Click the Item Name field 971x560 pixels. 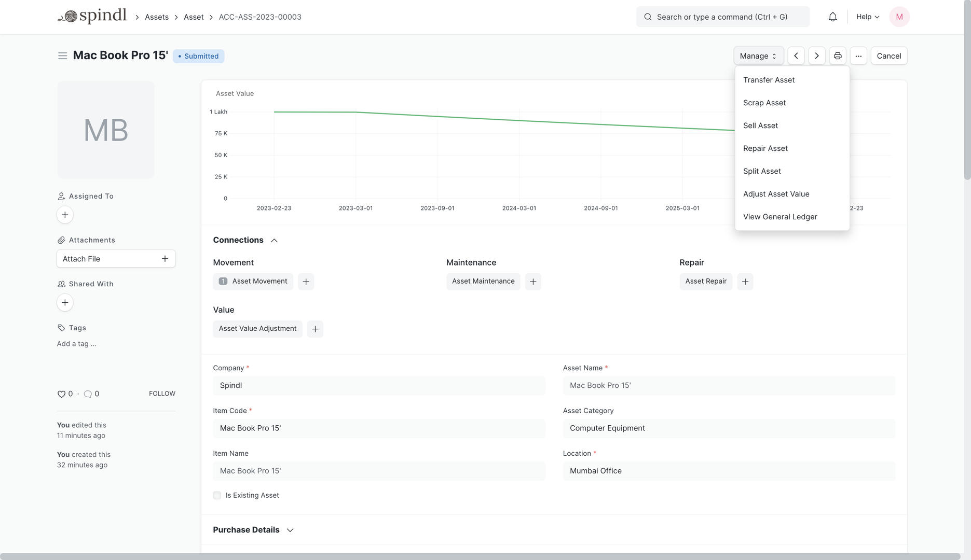pos(379,471)
